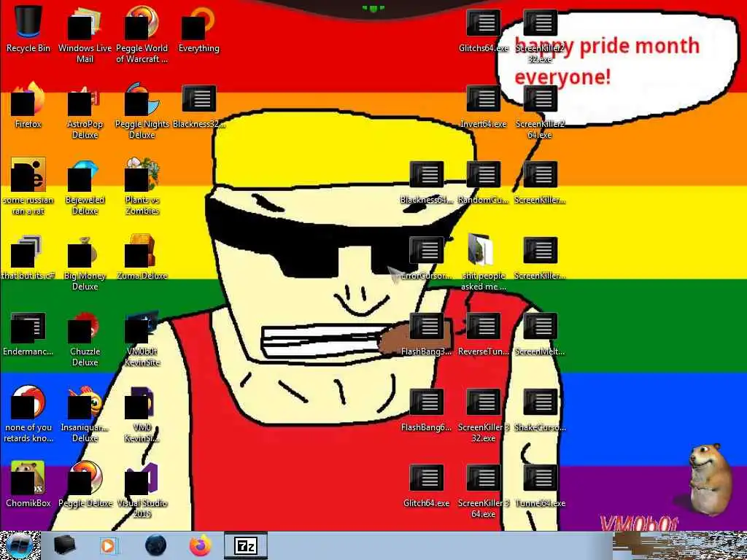Launch Zuma Deluxe desktop shortcut

(x=142, y=257)
